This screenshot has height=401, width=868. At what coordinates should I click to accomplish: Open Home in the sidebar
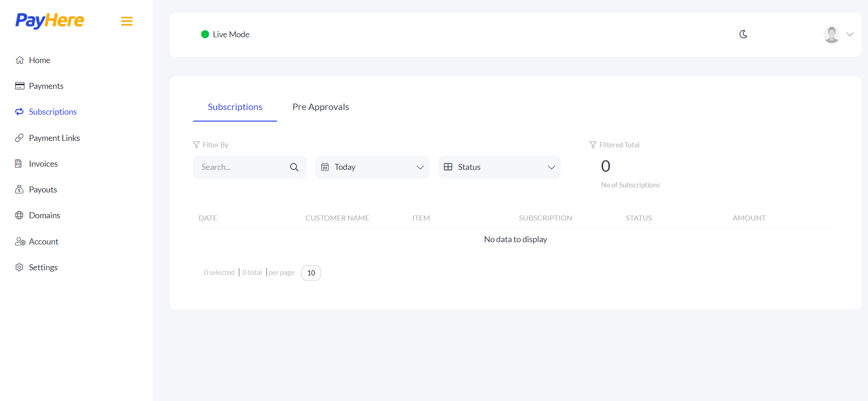pyautogui.click(x=40, y=60)
